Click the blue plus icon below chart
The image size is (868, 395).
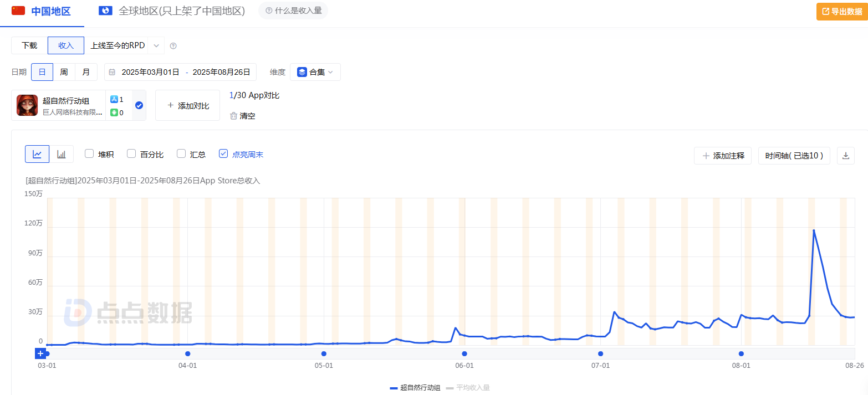[x=40, y=353]
